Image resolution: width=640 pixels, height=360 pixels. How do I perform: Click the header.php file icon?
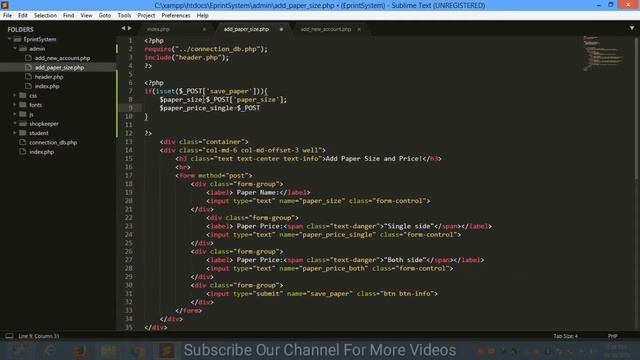28,77
